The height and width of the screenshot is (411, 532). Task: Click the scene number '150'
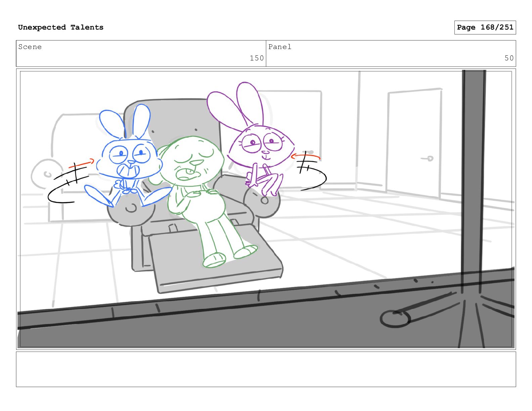(257, 58)
